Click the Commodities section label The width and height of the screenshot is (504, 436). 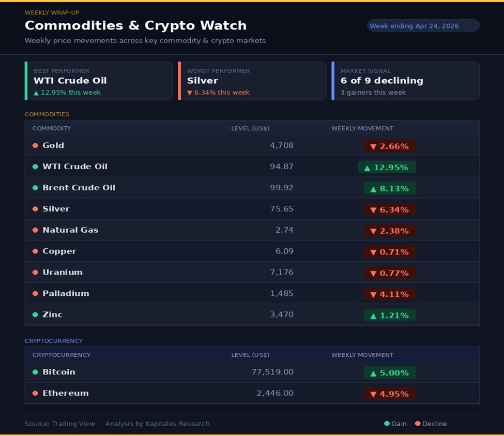coord(47,114)
